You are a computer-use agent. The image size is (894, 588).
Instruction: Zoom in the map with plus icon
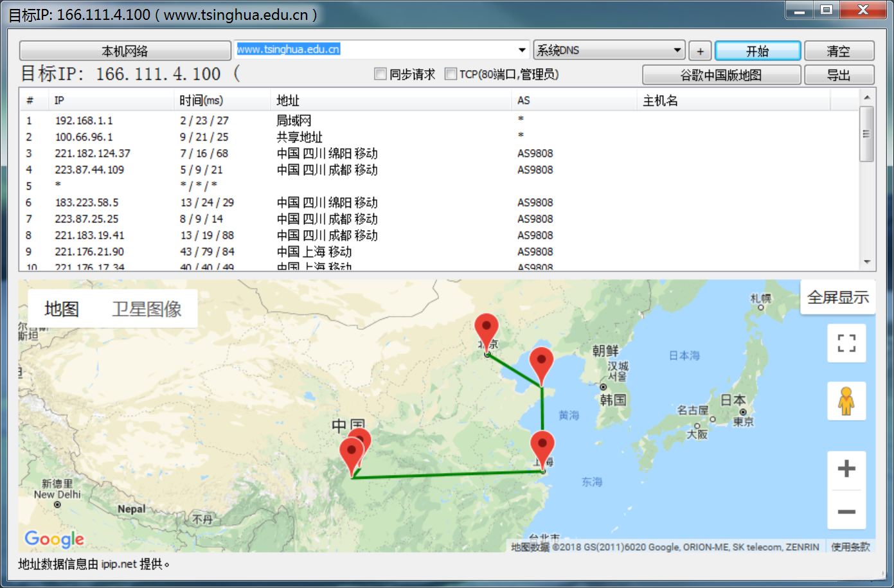coord(846,468)
